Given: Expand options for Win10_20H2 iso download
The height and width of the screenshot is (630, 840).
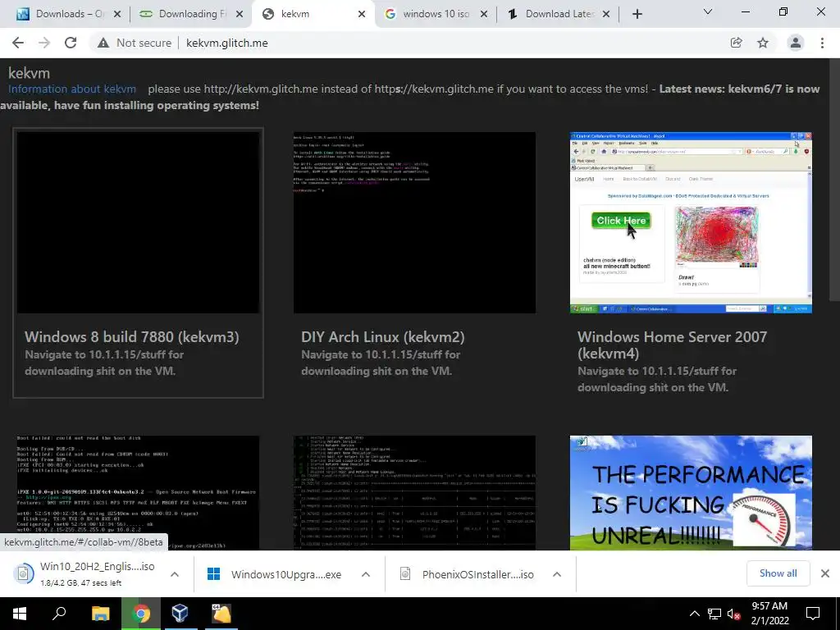Looking at the screenshot, I should (175, 574).
